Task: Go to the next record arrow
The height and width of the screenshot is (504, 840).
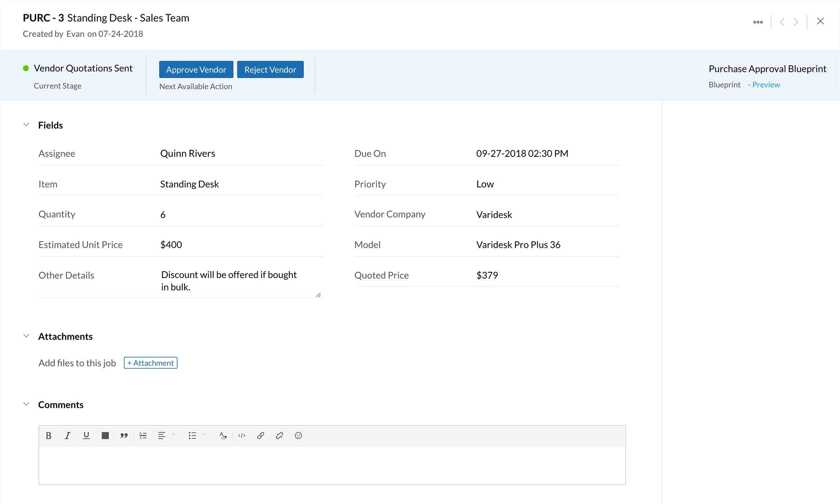Action: click(x=796, y=22)
